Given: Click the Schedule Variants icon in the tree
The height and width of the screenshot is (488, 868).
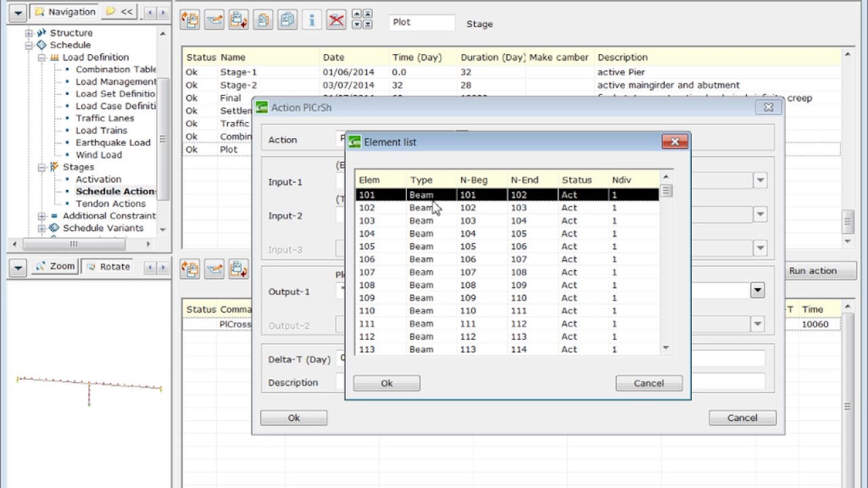Looking at the screenshot, I should [x=54, y=228].
